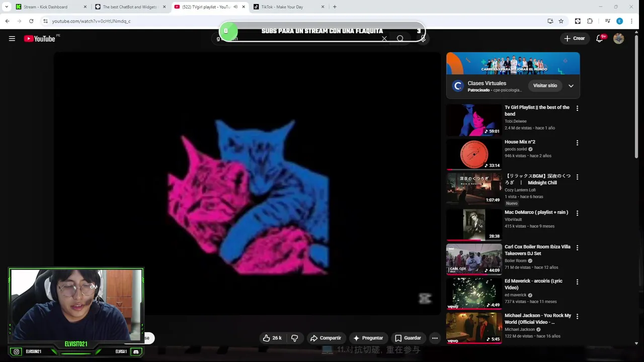This screenshot has height=362, width=644.
Task: Open the Chrome profile avatar
Action: 619,21
